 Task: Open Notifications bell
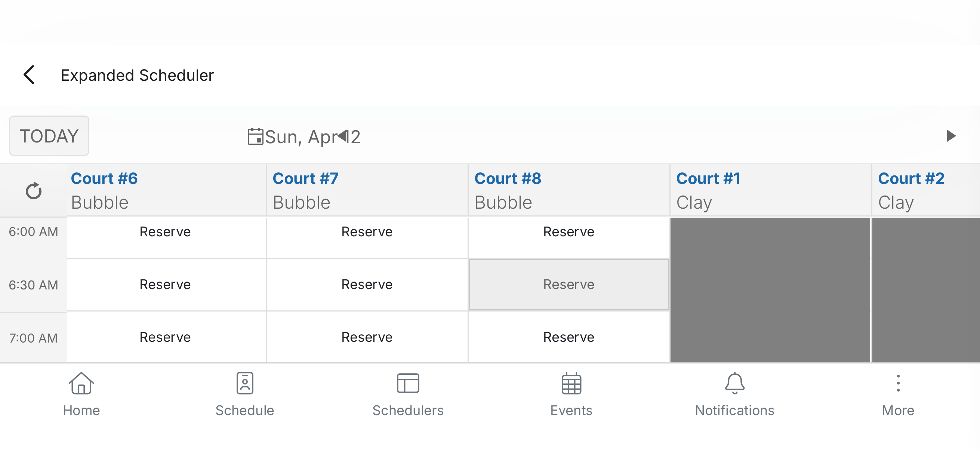(x=734, y=394)
